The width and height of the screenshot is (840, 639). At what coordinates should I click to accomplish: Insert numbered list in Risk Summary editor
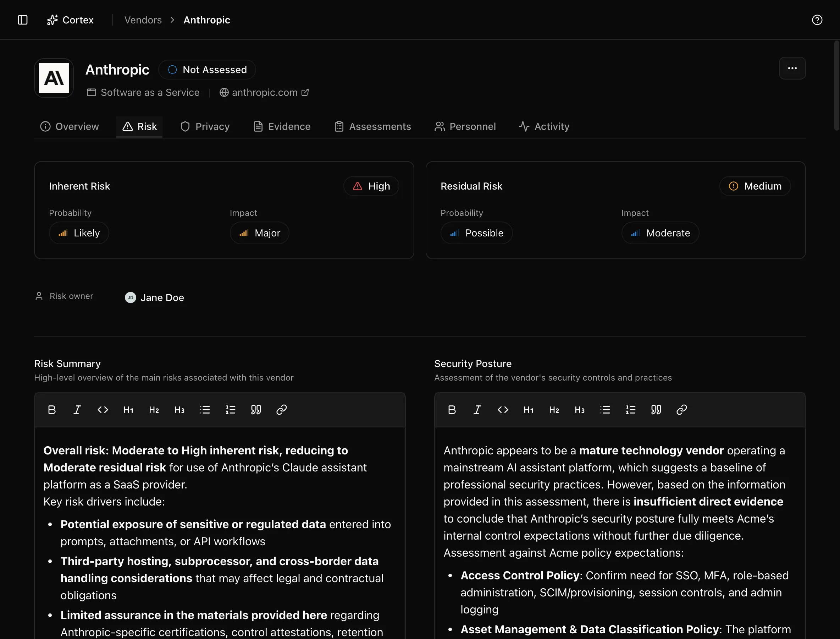coord(230,410)
